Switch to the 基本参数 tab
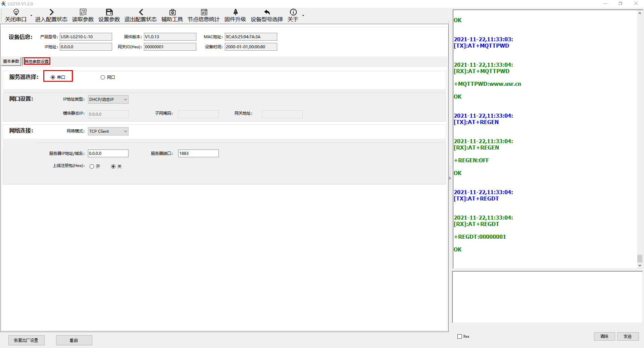The width and height of the screenshot is (644, 348). pos(11,61)
